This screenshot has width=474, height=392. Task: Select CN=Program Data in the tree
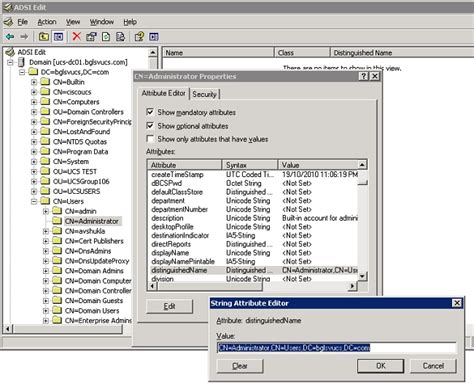[x=80, y=152]
